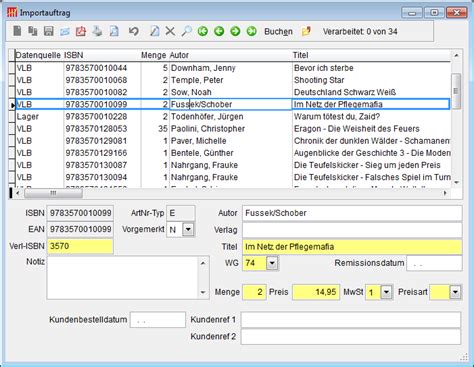Click the delete X icon
The image size is (474, 367).
170,31
